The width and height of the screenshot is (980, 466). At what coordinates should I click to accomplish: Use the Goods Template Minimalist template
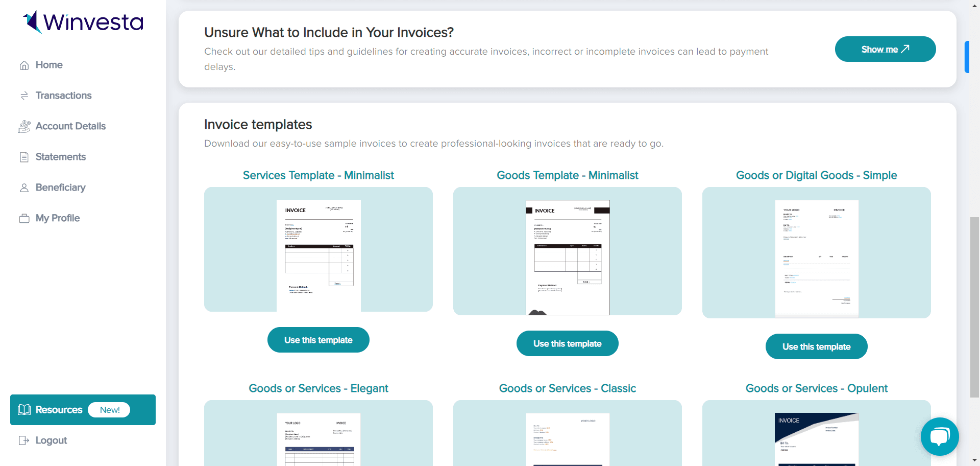pos(567,344)
